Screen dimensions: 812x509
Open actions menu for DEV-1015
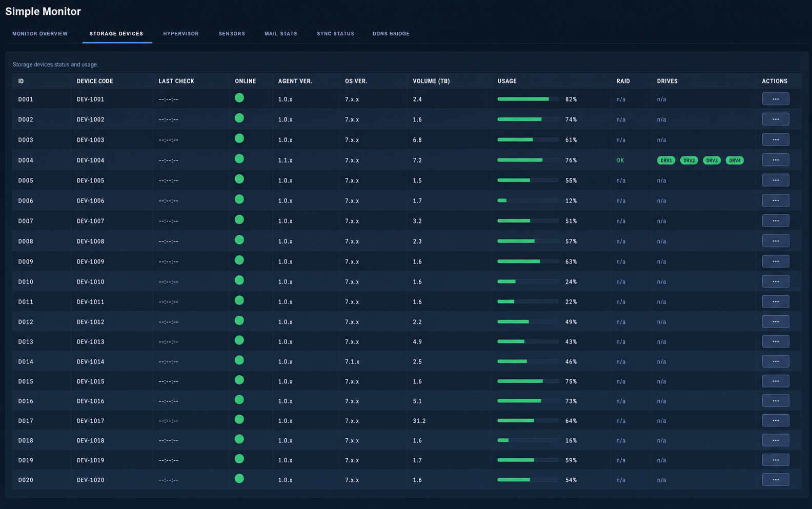click(x=776, y=381)
